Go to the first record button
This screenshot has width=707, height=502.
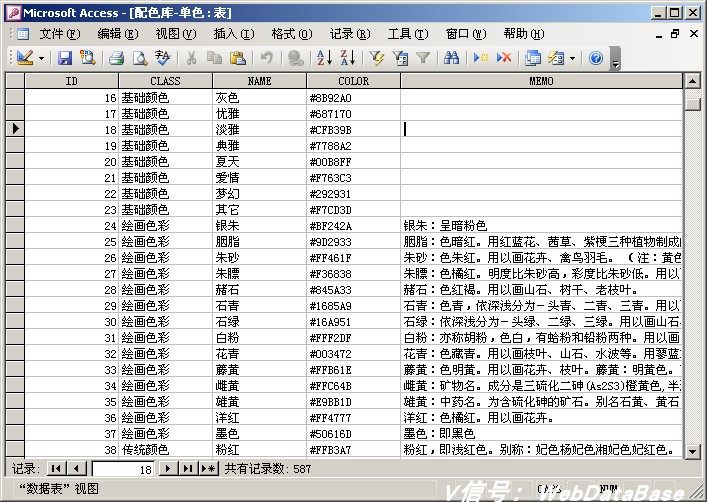(56, 469)
